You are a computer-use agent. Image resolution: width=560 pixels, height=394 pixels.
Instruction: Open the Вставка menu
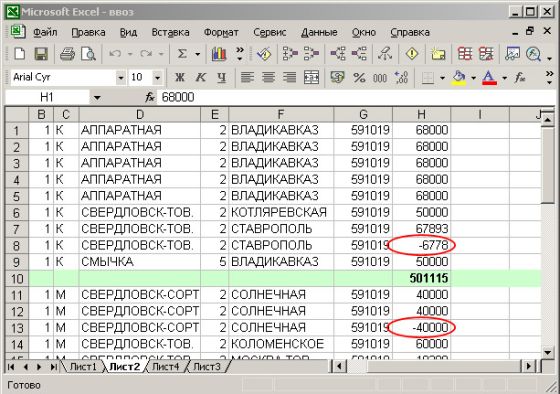click(x=170, y=33)
